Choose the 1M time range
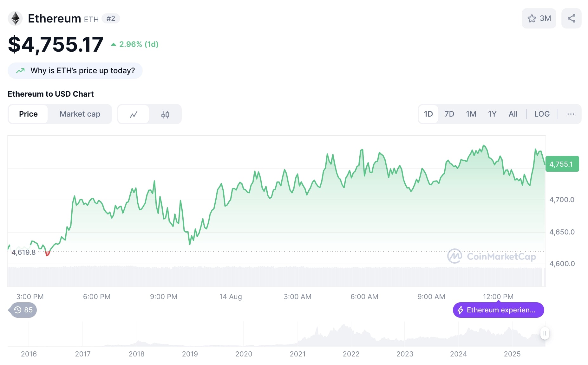Screen dimensions: 588x365 click(x=471, y=114)
